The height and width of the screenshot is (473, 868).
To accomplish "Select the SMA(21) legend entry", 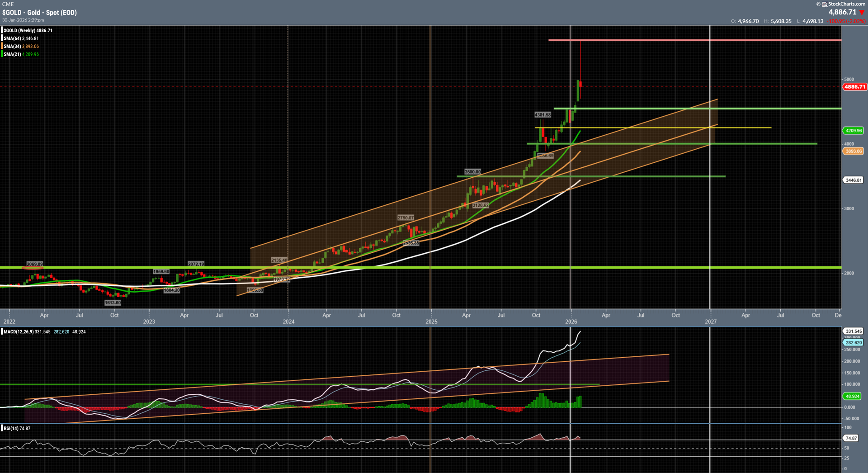I will click(x=21, y=54).
